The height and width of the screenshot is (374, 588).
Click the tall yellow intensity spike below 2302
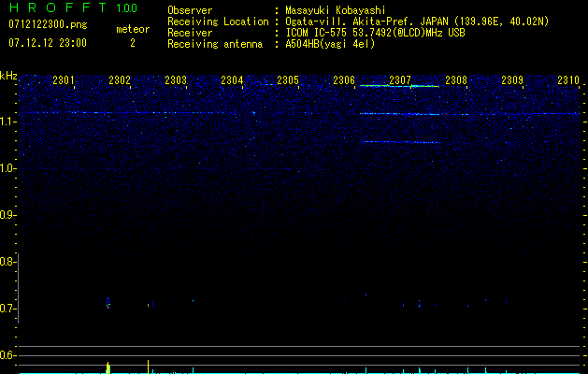click(x=108, y=367)
